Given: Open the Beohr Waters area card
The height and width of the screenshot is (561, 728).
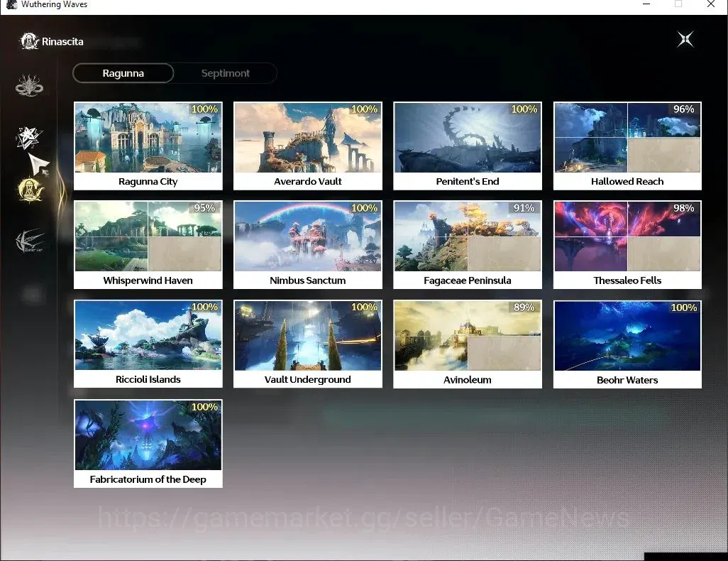Looking at the screenshot, I should point(627,344).
